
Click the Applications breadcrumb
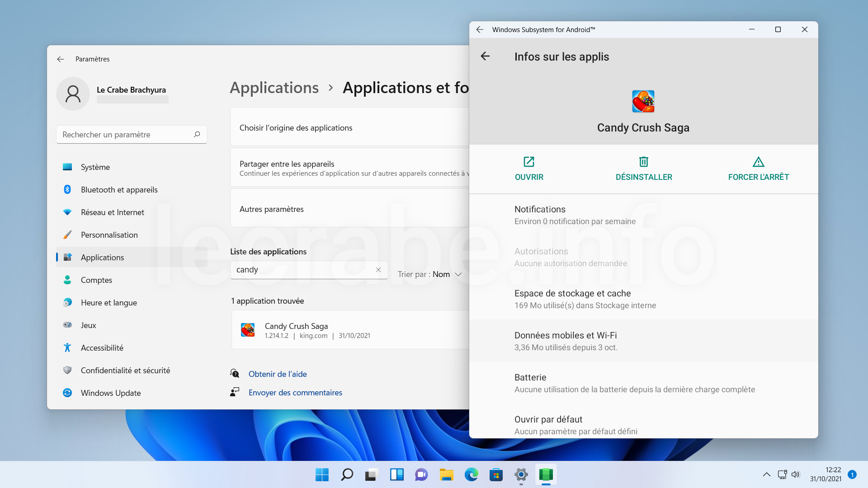274,88
